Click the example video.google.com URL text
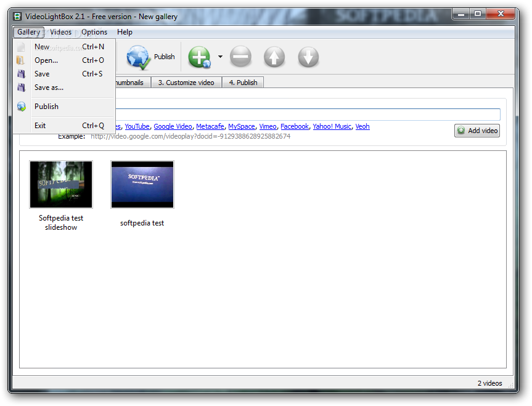Viewport: 532px width, 406px height. click(x=190, y=136)
